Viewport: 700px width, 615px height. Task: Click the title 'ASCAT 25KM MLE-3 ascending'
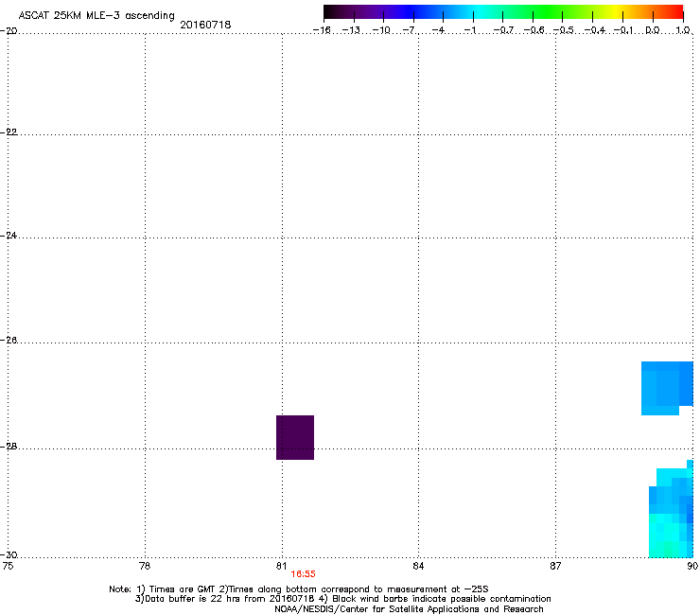(96, 16)
